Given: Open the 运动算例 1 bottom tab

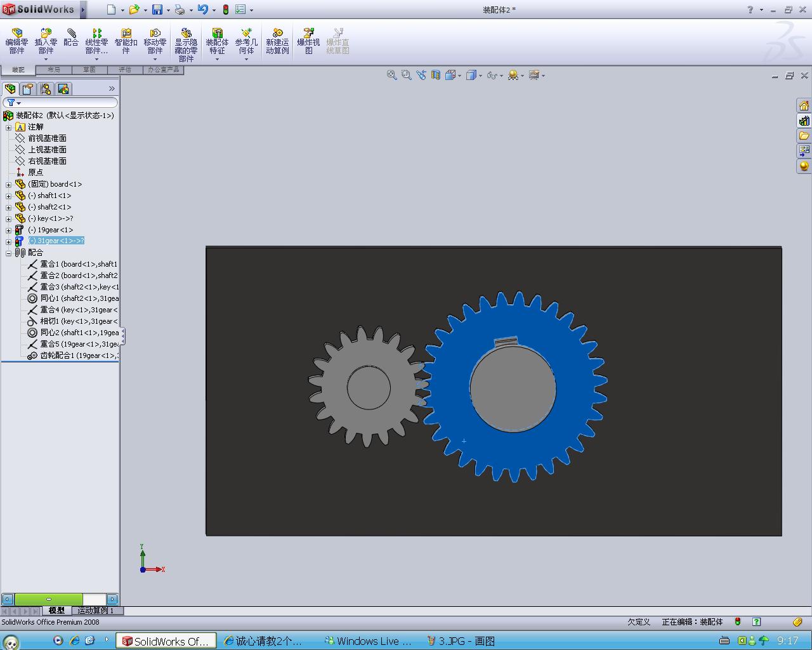Looking at the screenshot, I should pyautogui.click(x=96, y=611).
